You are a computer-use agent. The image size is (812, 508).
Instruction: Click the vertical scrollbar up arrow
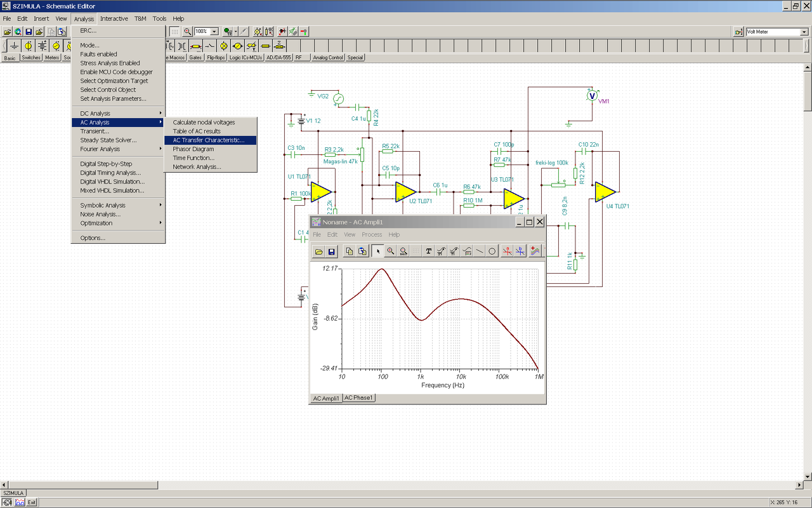point(808,68)
